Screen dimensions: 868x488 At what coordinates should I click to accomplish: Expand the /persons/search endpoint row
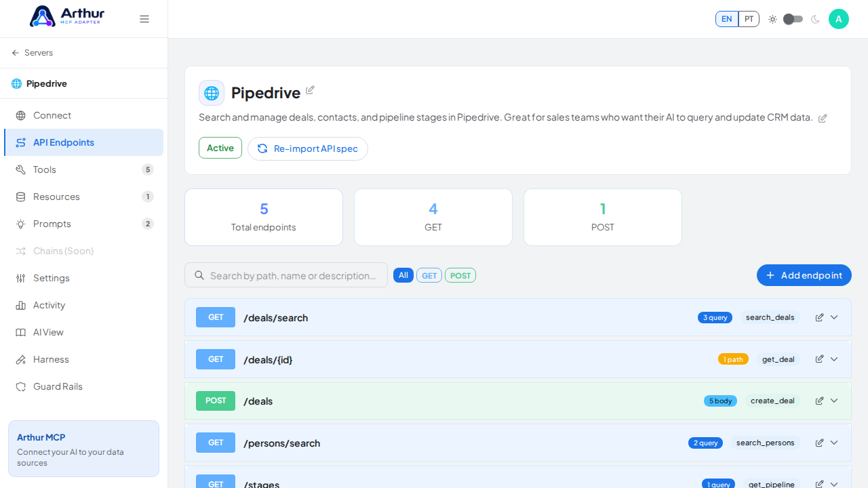[x=834, y=443]
